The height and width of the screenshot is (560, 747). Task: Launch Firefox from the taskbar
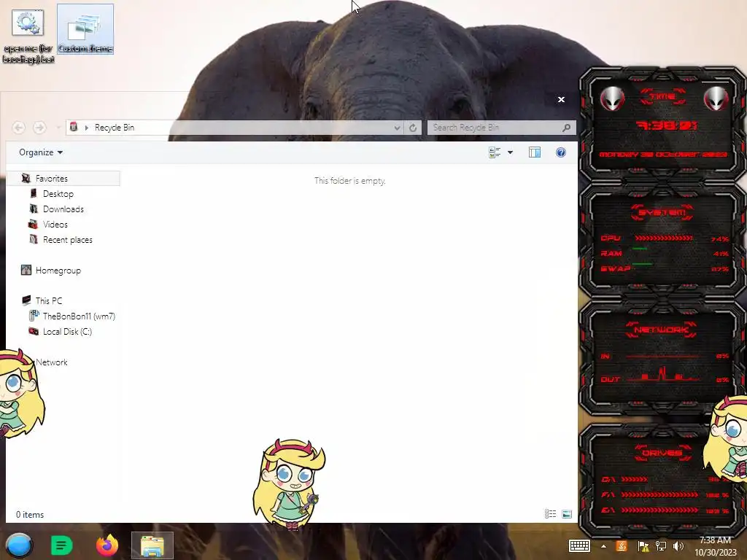(107, 545)
